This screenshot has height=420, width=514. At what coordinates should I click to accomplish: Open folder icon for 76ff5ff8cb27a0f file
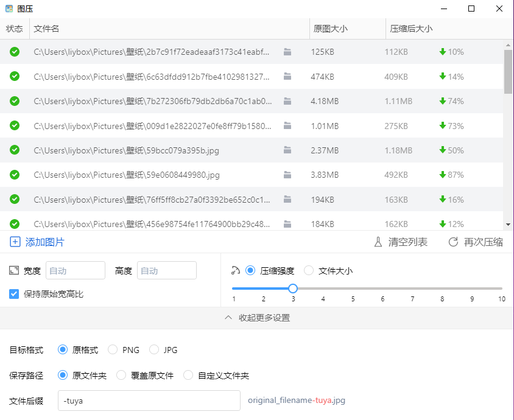point(287,199)
